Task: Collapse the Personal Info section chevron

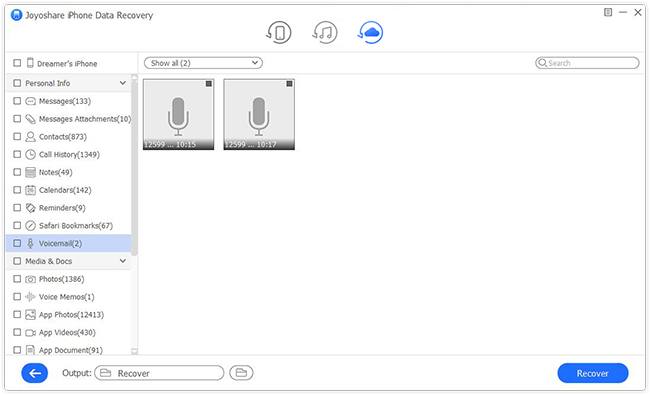Action: point(123,83)
